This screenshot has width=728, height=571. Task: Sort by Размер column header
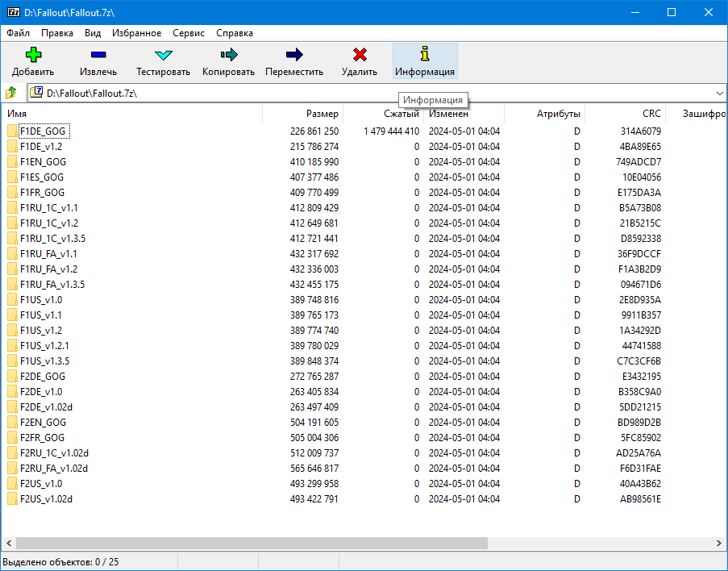302,114
